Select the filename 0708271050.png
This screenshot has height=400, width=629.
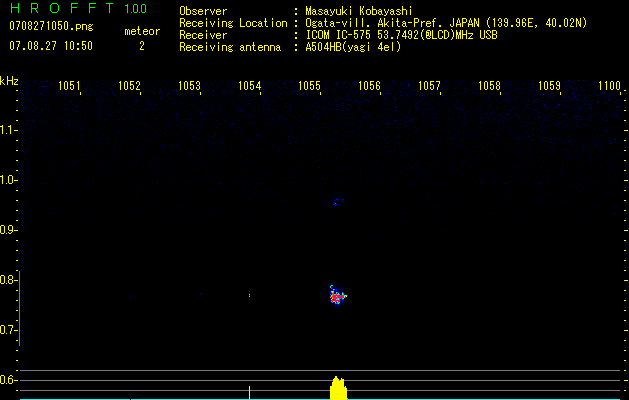coord(51,26)
